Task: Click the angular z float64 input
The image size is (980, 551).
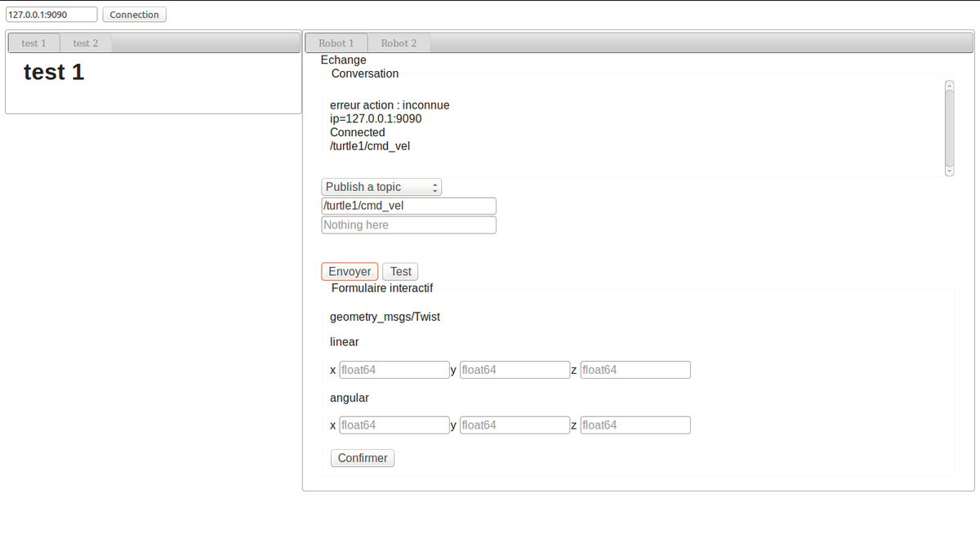Action: pyautogui.click(x=635, y=425)
